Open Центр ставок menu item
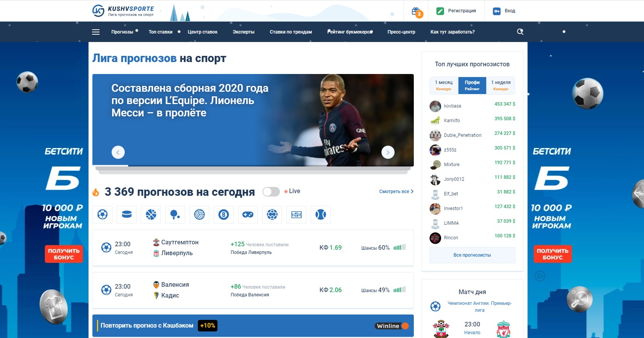 (x=202, y=32)
